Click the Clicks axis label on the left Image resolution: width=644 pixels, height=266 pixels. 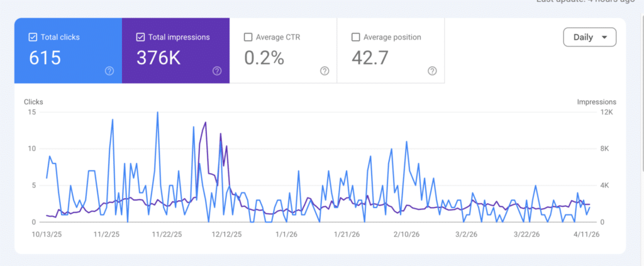click(x=33, y=102)
